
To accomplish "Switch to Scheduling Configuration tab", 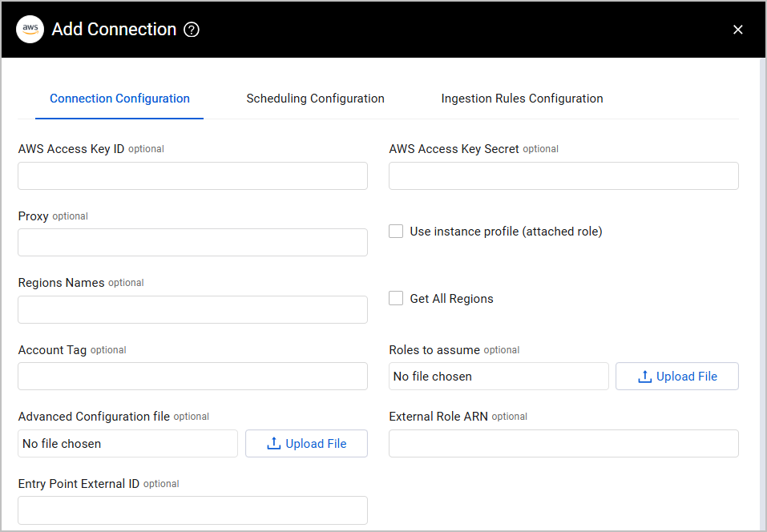I will 315,99.
